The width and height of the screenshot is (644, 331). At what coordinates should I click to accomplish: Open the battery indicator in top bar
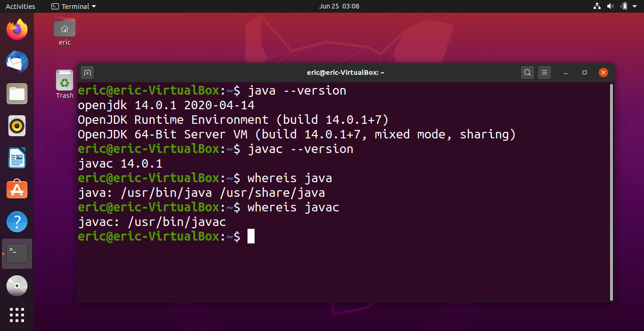click(x=624, y=6)
